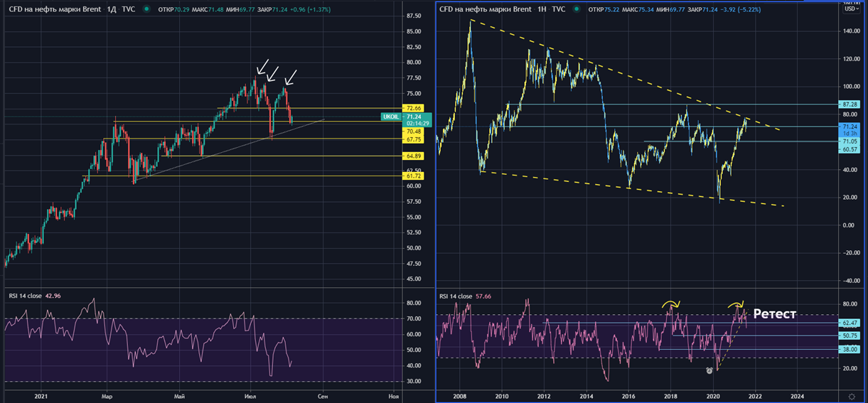Screen dimensions: 868x403
Task: Click green market status dot on daily chart
Action: tap(146, 9)
